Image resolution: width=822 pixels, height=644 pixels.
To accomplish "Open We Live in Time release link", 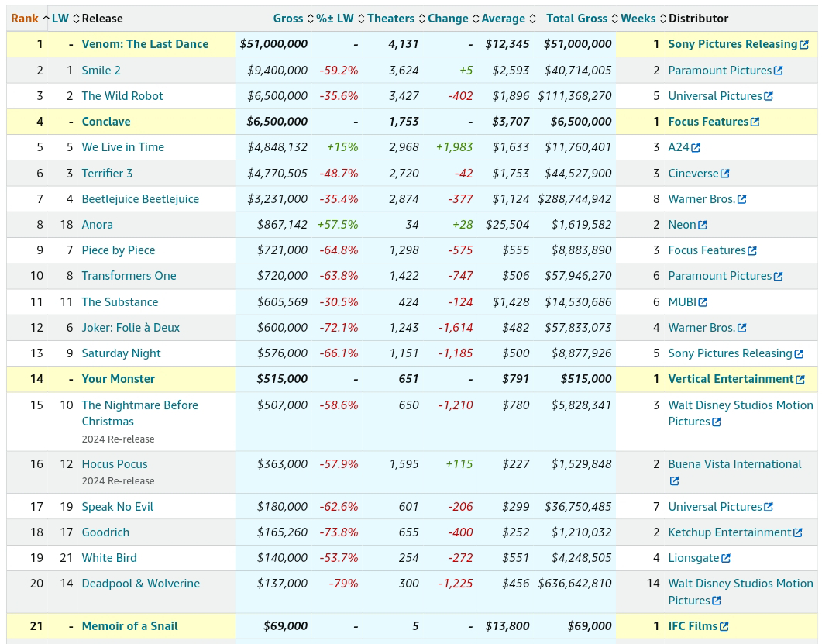I will click(122, 147).
